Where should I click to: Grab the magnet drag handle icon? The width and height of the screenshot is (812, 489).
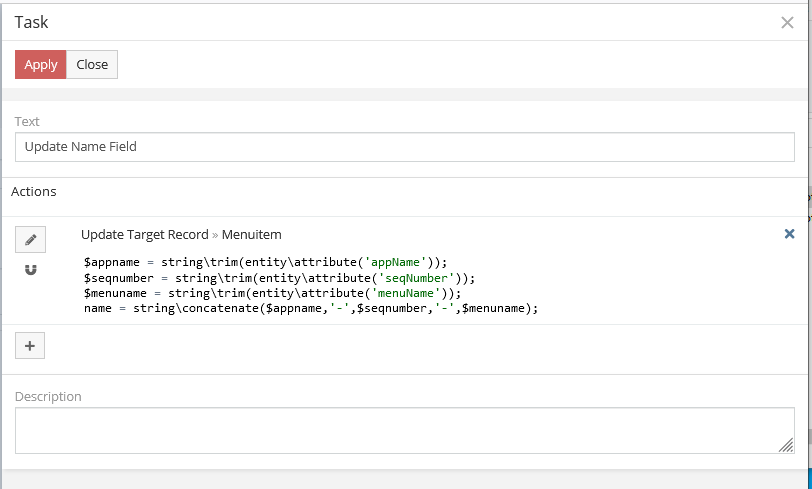30,270
